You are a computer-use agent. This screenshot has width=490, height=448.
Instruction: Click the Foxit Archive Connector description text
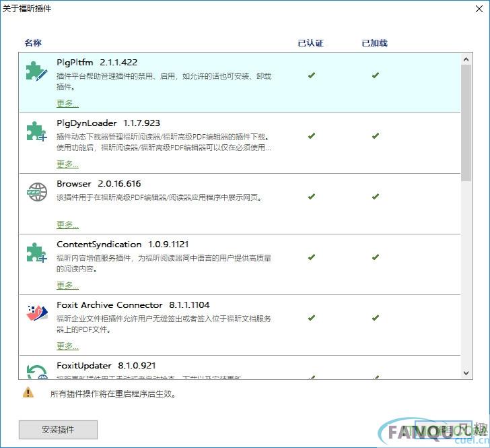pos(164,324)
